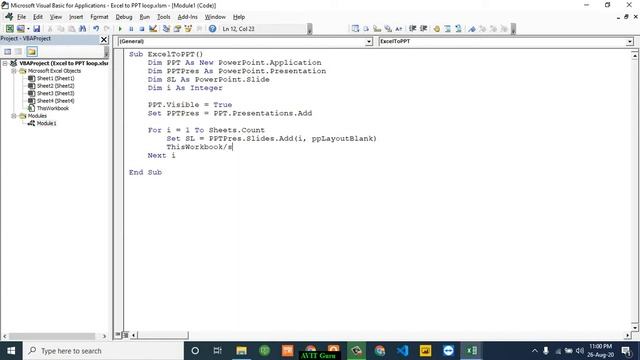This screenshot has width=640, height=360.
Task: Open the Window menu
Action: tap(215, 17)
